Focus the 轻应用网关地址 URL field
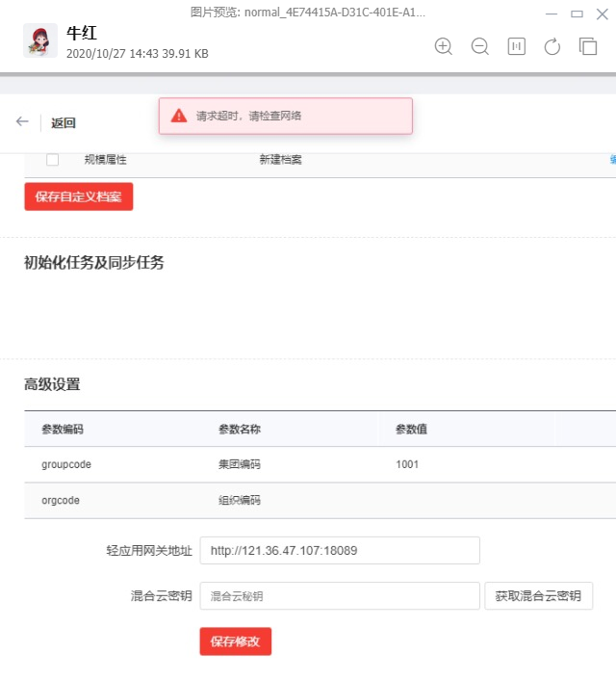The width and height of the screenshot is (616, 680). (x=339, y=551)
